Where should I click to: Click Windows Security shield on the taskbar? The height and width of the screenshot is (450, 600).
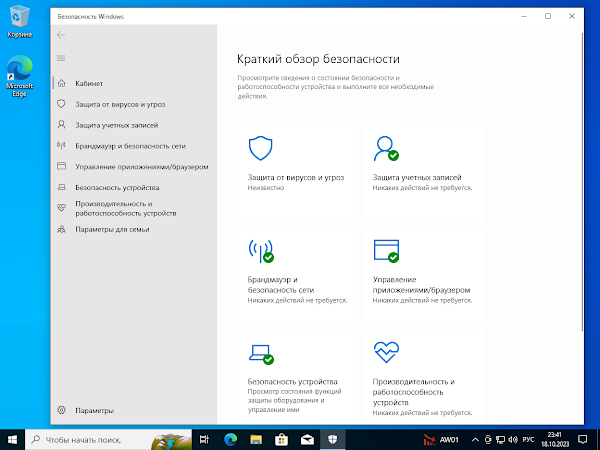pos(333,440)
